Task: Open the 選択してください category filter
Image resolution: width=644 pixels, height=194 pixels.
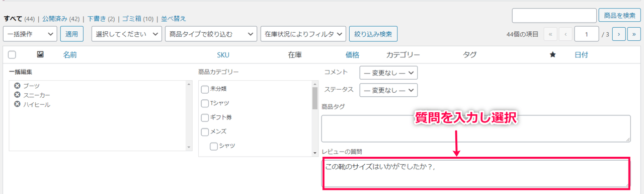Action: (x=126, y=34)
